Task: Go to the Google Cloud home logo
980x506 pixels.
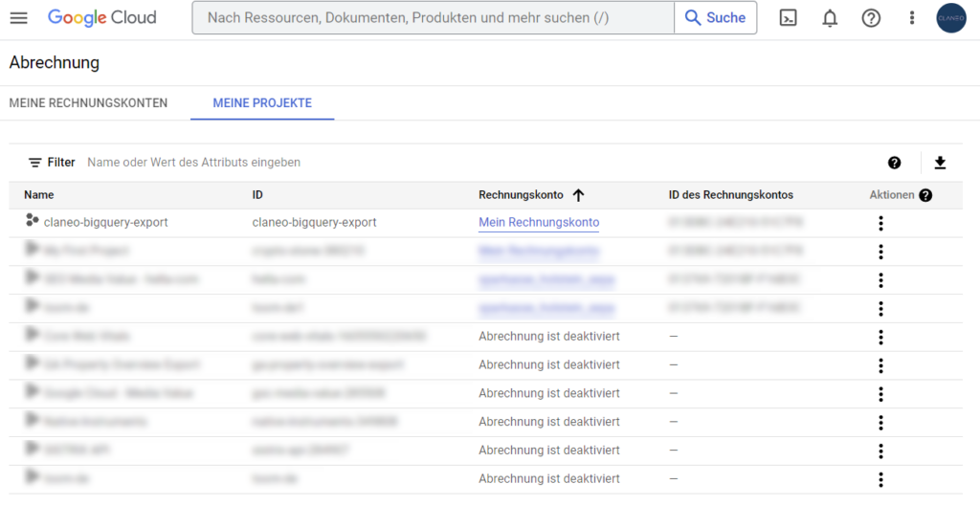Action: tap(101, 17)
